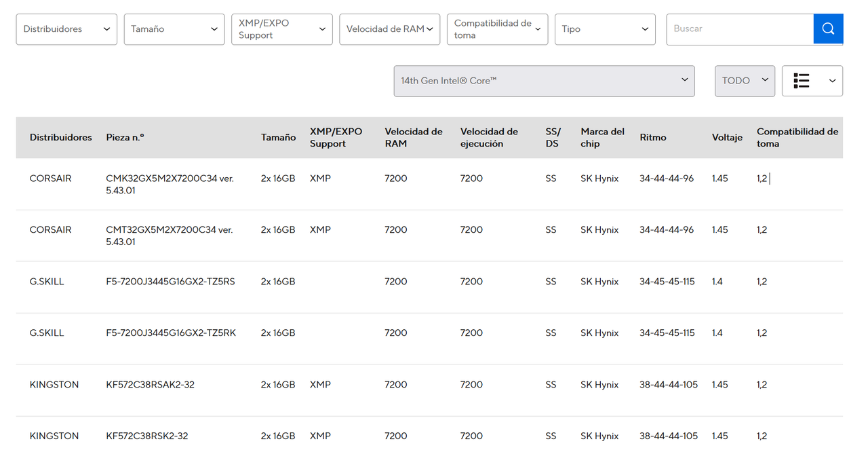Image resolution: width=868 pixels, height=452 pixels.
Task: Click SS in the CMT32GX5M2X7200C34 row
Action: (551, 230)
